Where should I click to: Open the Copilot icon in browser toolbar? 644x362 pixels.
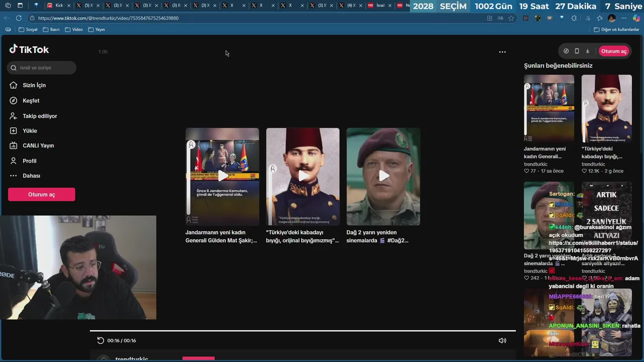click(x=636, y=18)
